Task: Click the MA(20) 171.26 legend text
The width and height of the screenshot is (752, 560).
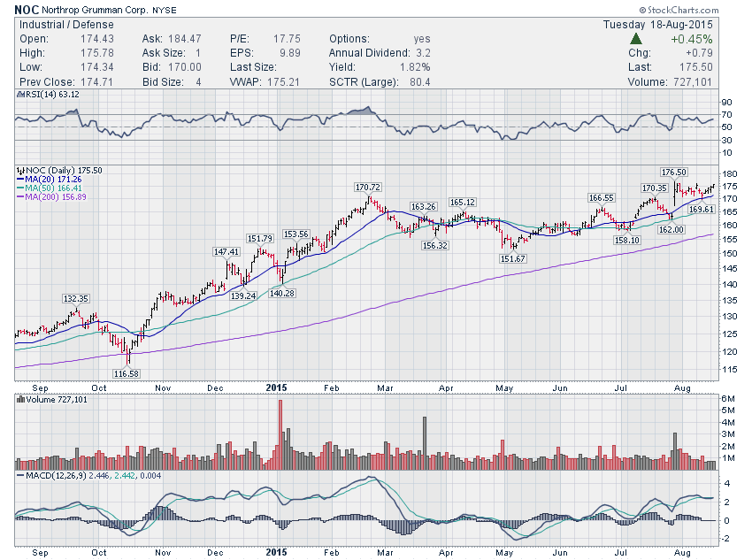Action: pos(53,180)
